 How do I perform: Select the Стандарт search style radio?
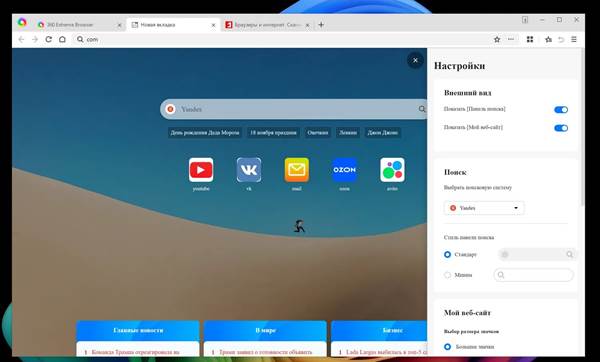point(447,254)
